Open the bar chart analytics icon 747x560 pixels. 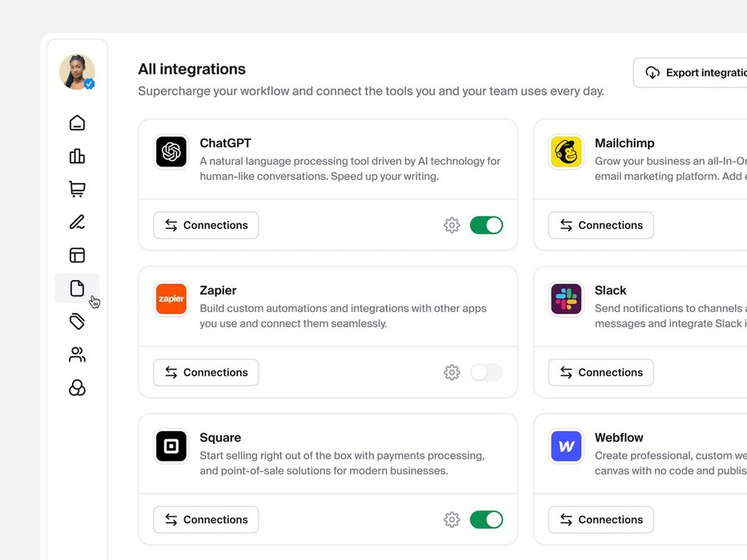[77, 156]
